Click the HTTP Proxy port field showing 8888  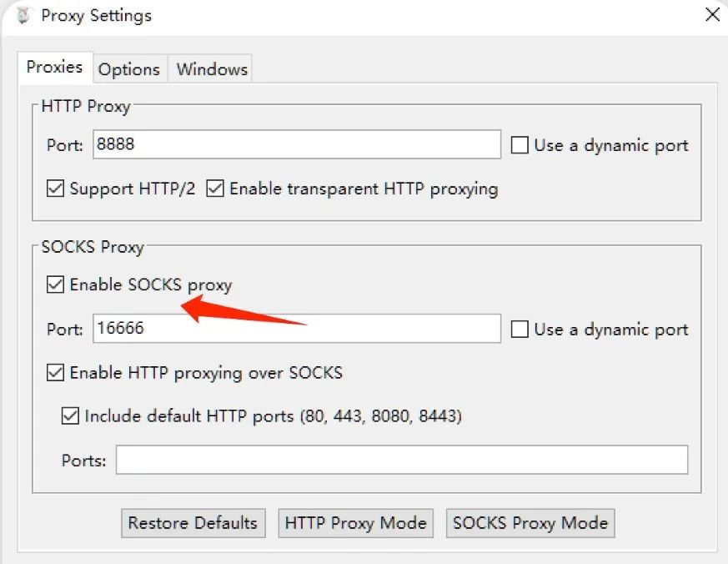(297, 144)
